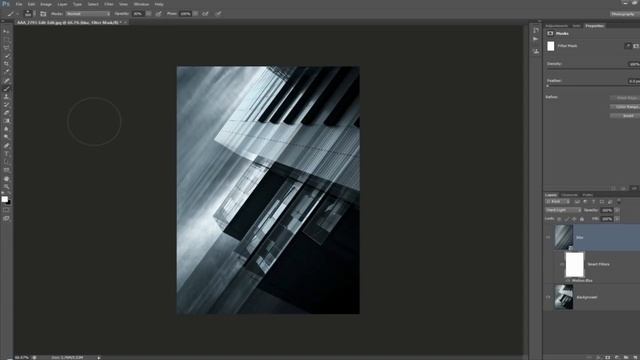Open the collapsed History panel icon
Image resolution: width=640 pixels, height=360 pixels.
pos(536,31)
